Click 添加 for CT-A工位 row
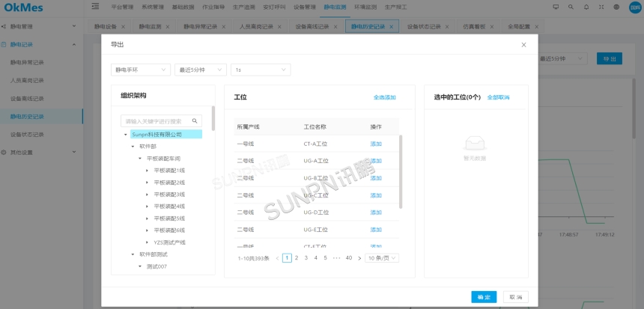The height and width of the screenshot is (309, 644). click(x=376, y=144)
